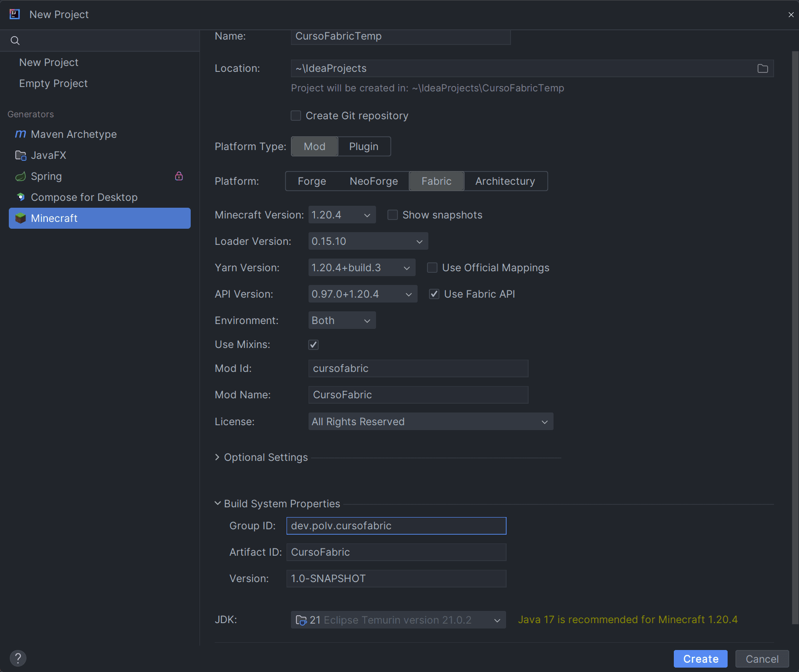Click the JavaFX generator icon
This screenshot has width=799, height=672.
(x=21, y=155)
